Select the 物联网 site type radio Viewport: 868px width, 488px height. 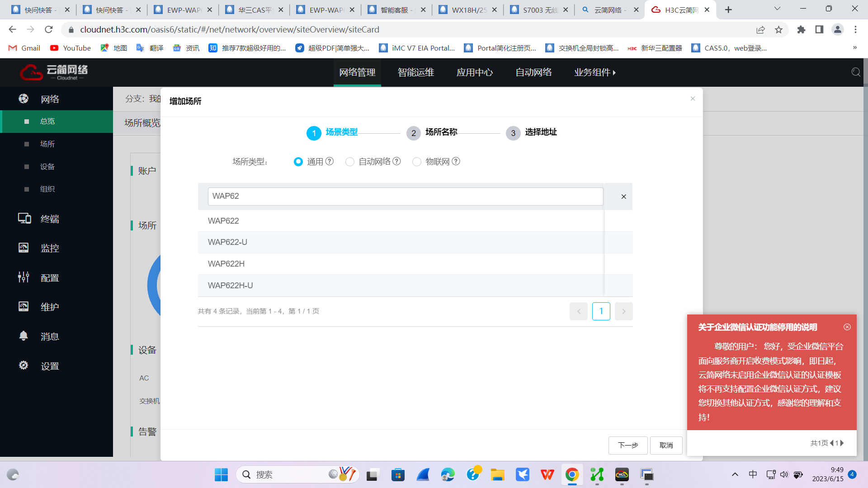(416, 162)
